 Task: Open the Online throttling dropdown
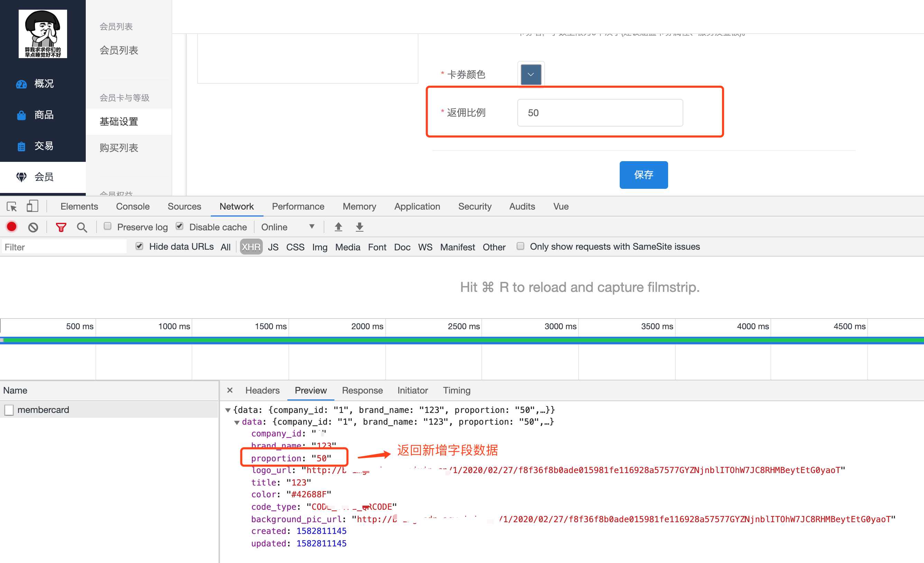pyautogui.click(x=288, y=227)
